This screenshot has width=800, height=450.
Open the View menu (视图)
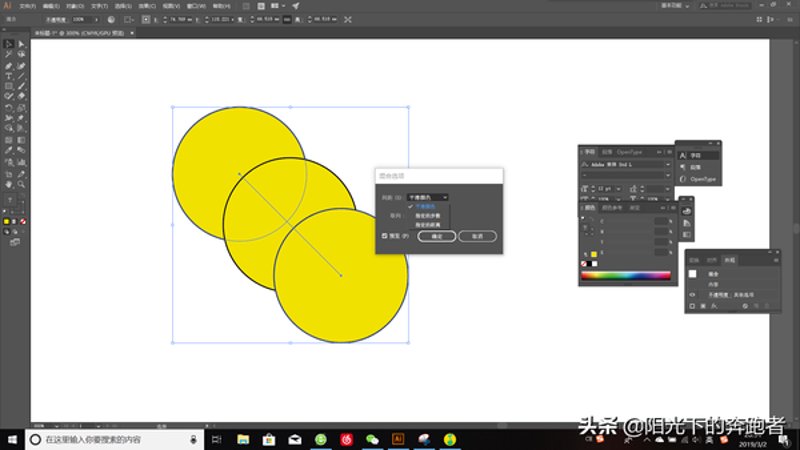(171, 6)
